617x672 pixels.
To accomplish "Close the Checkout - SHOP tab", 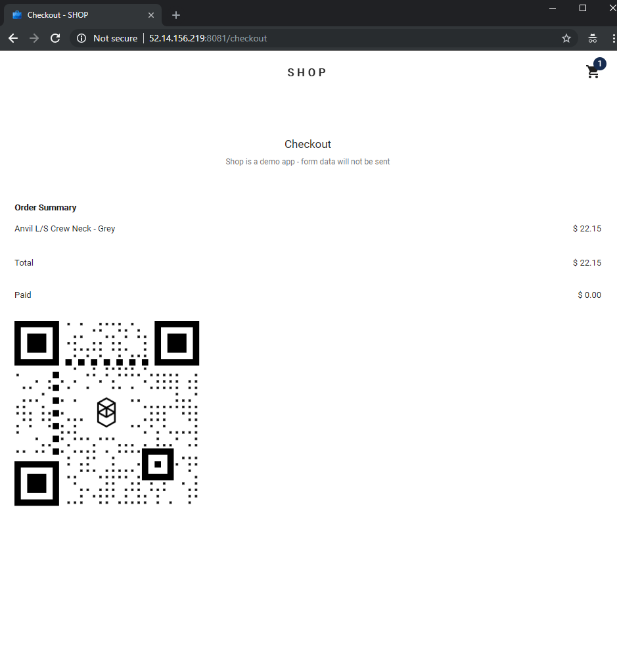I will tap(151, 15).
